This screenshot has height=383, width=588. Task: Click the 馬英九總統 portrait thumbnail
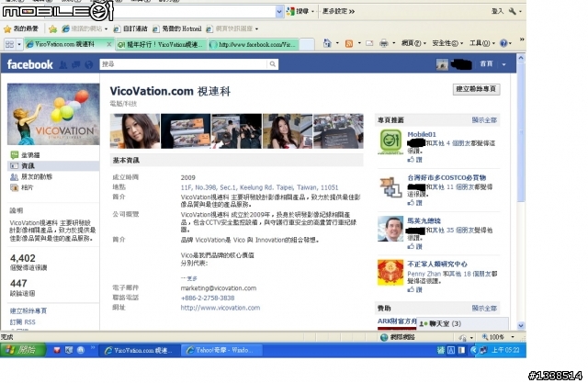point(390,228)
